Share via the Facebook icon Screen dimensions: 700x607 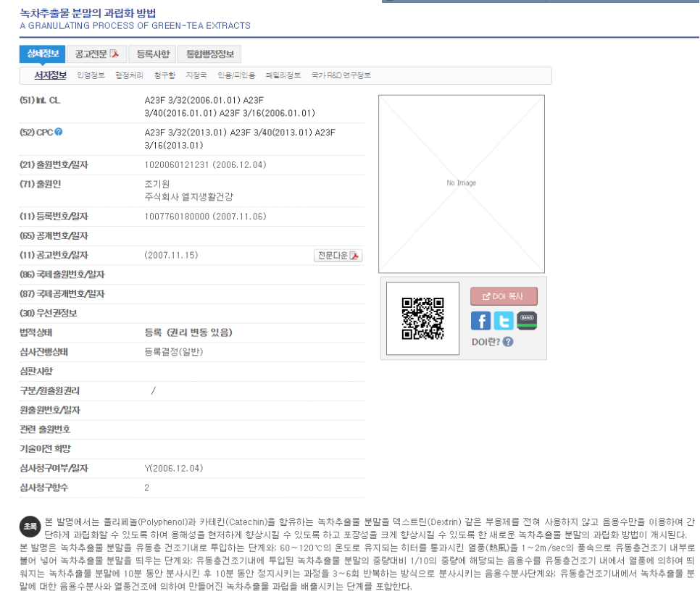click(481, 321)
